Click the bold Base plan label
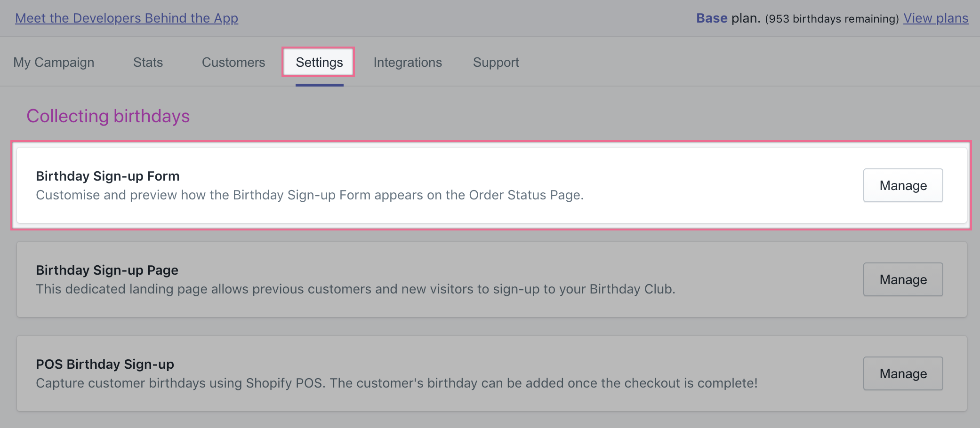 (712, 18)
